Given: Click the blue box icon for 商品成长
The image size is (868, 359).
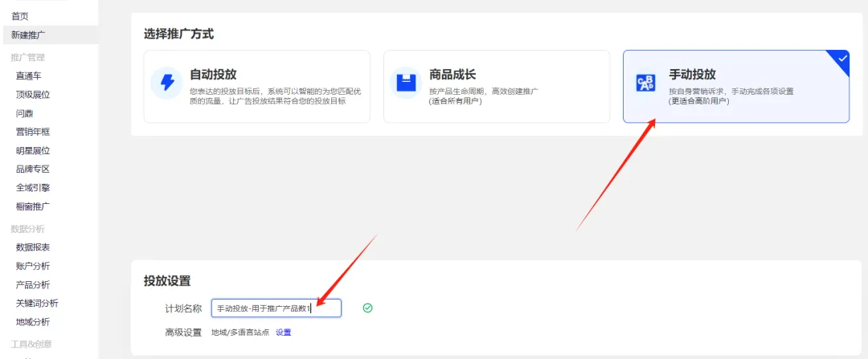Looking at the screenshot, I should click(407, 83).
